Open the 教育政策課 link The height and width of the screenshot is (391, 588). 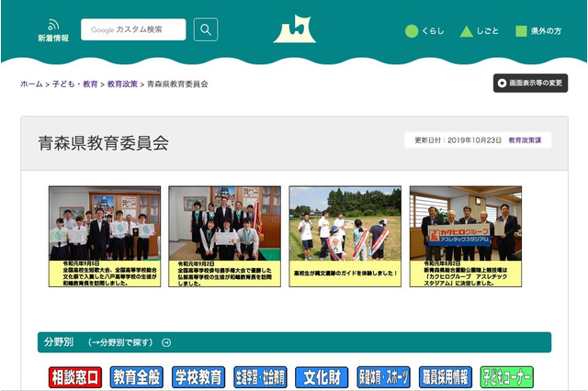click(525, 140)
